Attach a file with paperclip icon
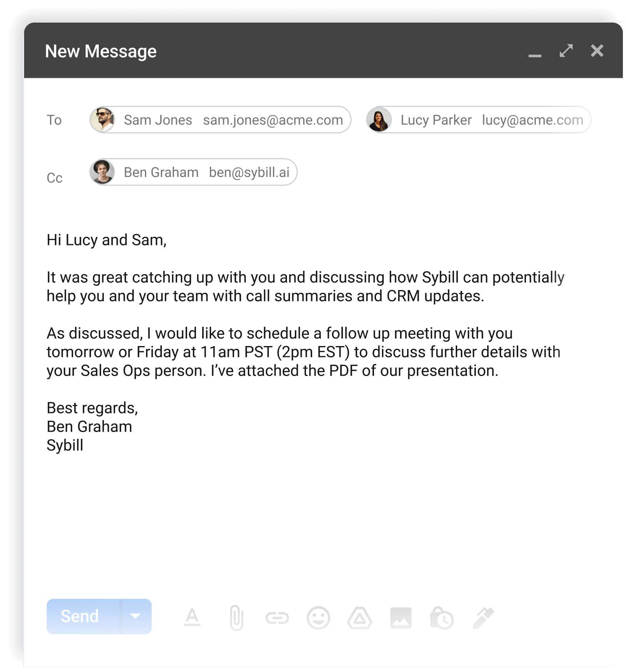 (x=236, y=618)
